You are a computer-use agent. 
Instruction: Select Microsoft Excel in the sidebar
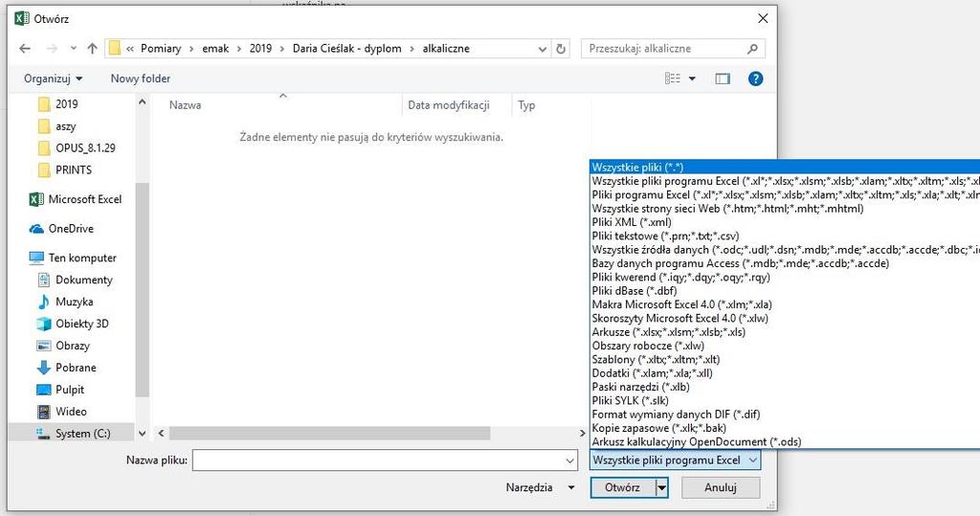pyautogui.click(x=76, y=199)
